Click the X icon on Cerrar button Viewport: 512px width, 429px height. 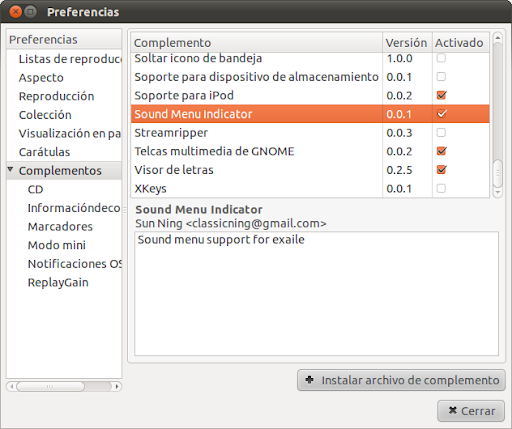(453, 410)
